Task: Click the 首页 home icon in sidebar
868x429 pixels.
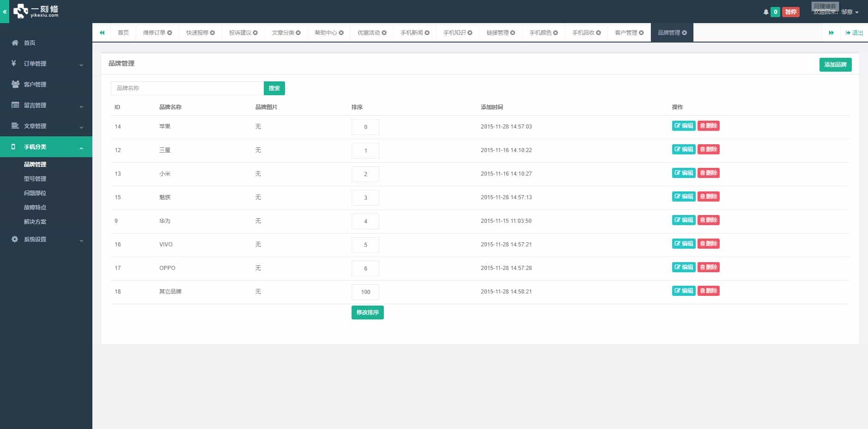Action: 14,43
